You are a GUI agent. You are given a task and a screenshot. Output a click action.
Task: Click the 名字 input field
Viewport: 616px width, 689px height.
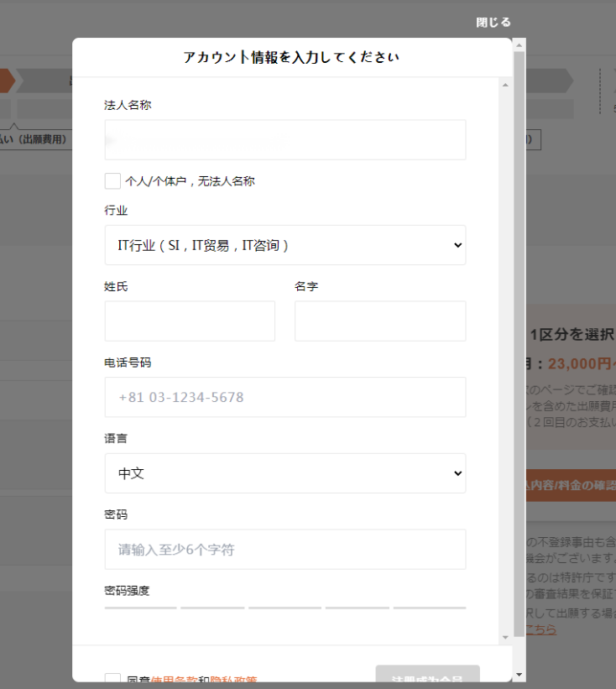[x=379, y=321]
